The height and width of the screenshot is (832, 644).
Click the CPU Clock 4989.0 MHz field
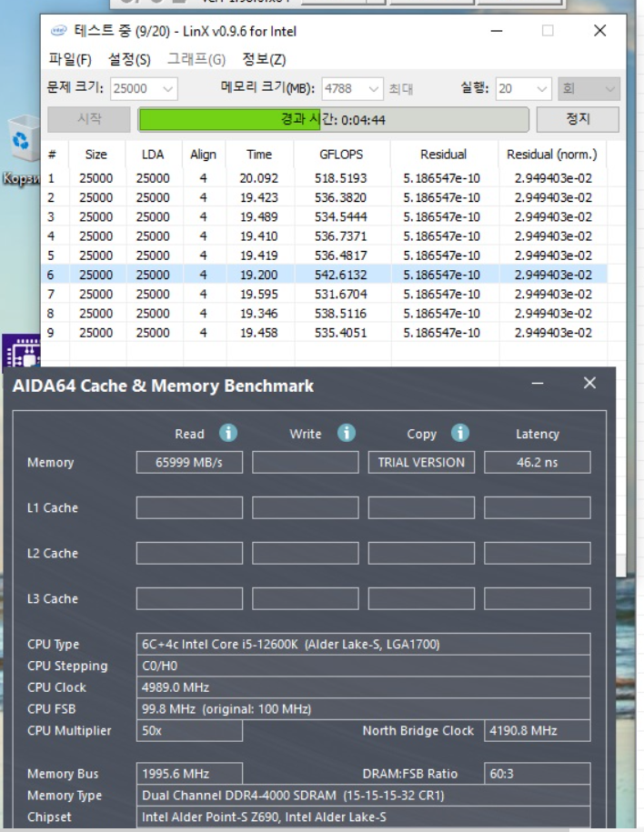point(363,687)
